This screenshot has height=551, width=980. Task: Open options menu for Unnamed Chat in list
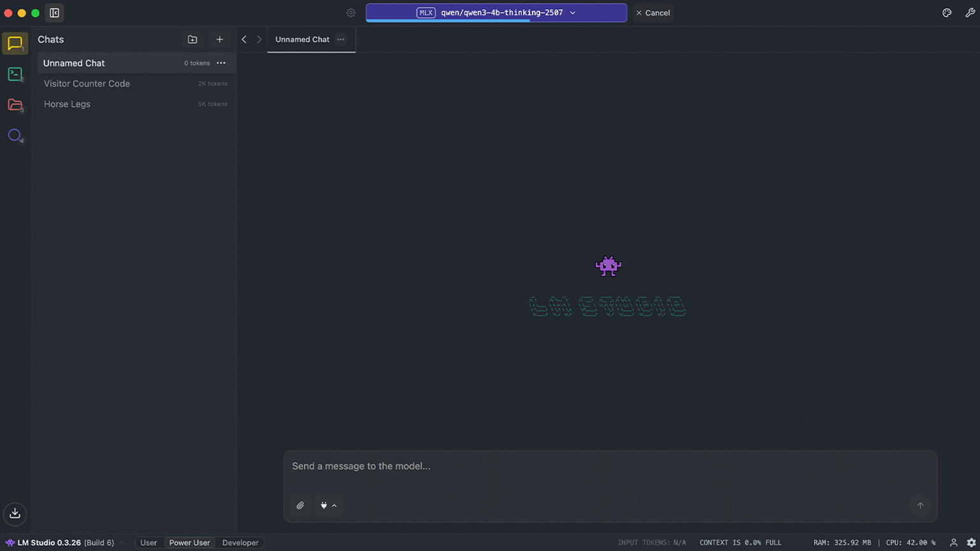pos(221,63)
